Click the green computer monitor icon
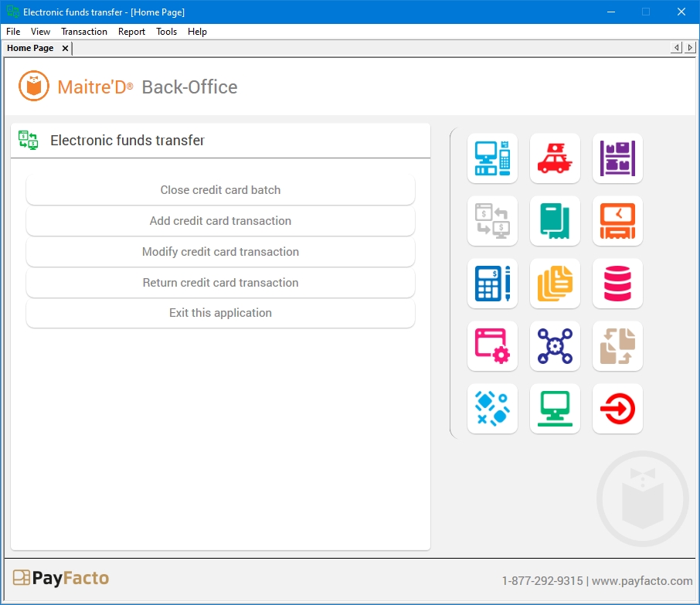700x605 pixels. pos(555,409)
